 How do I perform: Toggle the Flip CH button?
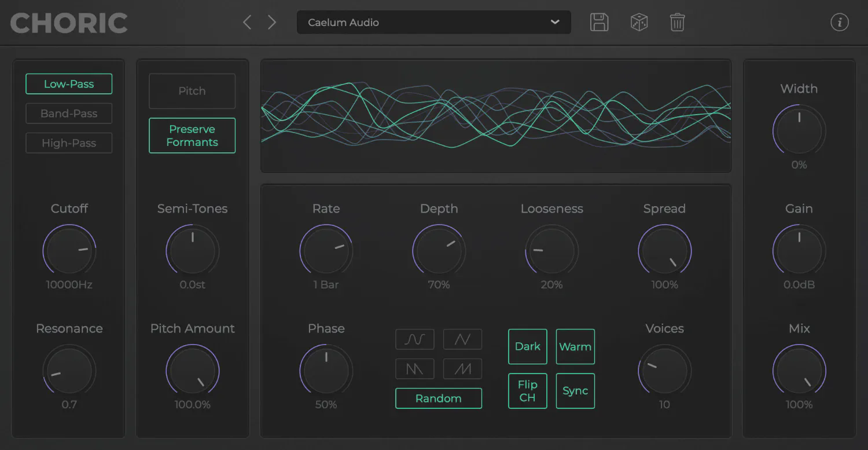(528, 391)
